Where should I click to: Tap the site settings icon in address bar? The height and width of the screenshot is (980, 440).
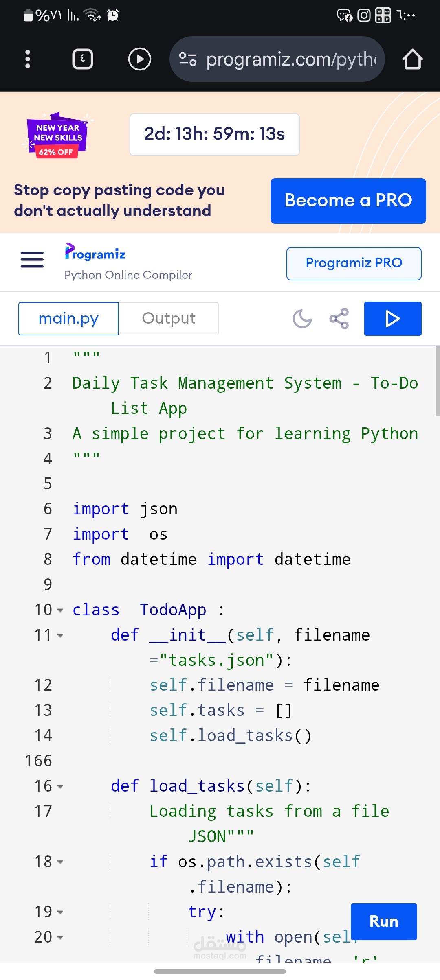tap(188, 59)
